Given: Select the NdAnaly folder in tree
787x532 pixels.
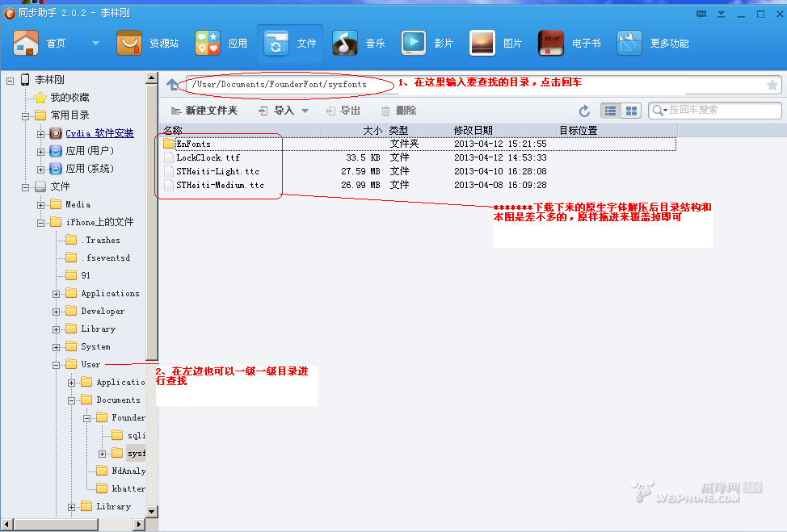Looking at the screenshot, I should click(121, 471).
